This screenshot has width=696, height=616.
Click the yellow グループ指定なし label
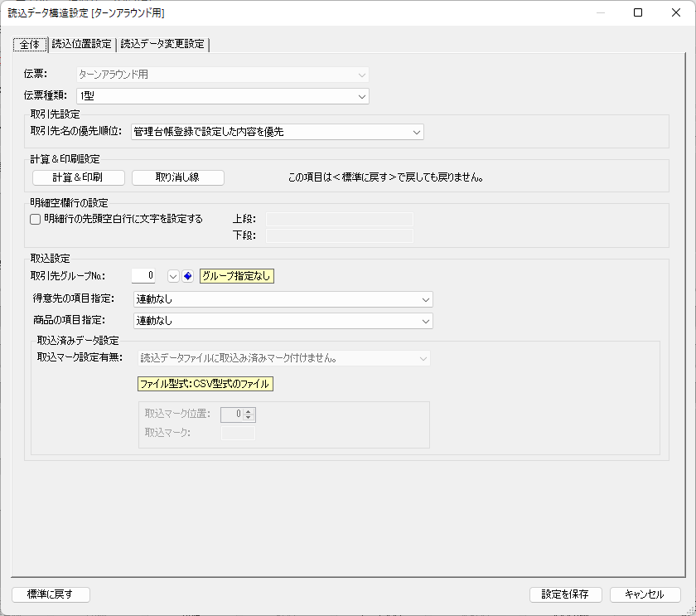238,274
